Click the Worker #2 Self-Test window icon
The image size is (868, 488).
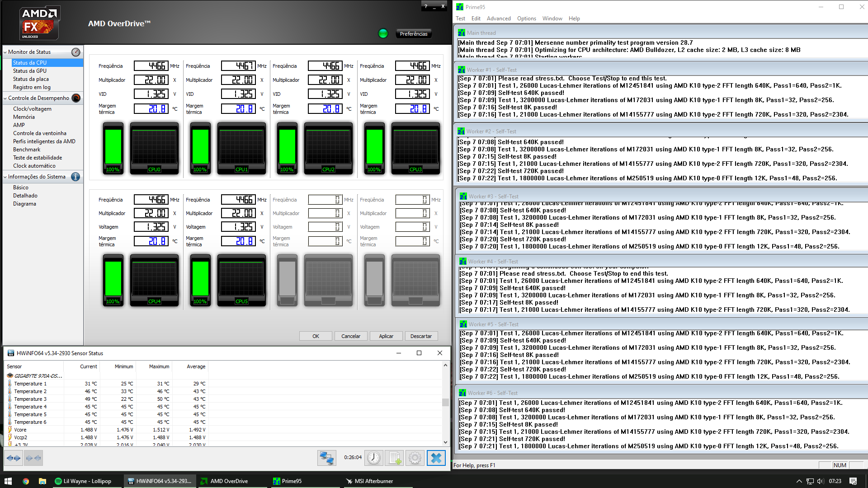pos(461,131)
